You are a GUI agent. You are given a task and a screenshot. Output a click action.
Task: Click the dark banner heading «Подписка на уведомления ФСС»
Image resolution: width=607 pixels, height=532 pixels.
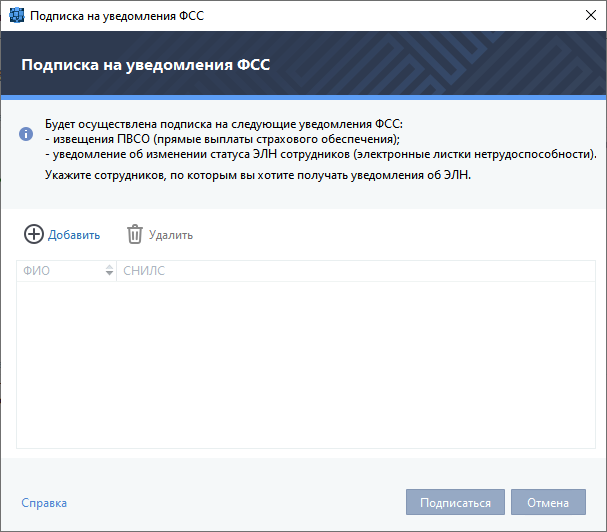click(x=146, y=65)
